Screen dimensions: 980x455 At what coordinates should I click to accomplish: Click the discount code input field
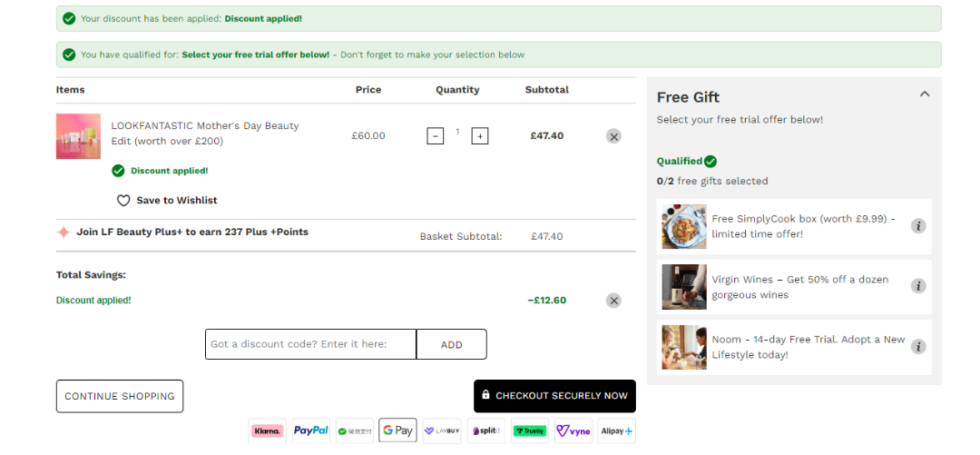pyautogui.click(x=310, y=344)
